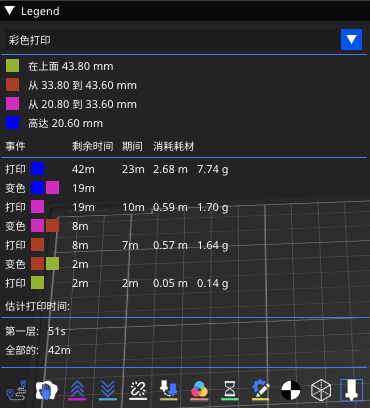The width and height of the screenshot is (370, 408).
Task: Click the 0.05 m filament length
Action: tap(170, 283)
